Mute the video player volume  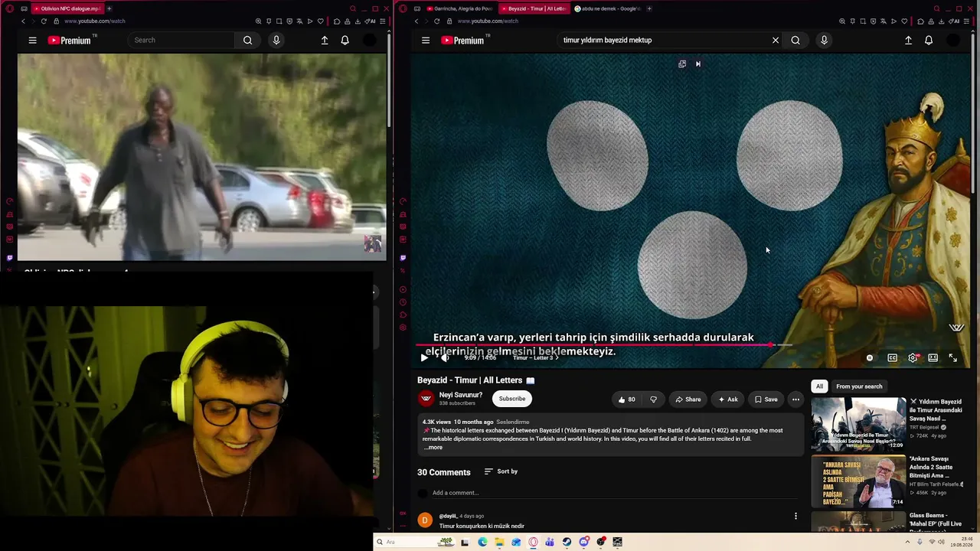click(445, 357)
